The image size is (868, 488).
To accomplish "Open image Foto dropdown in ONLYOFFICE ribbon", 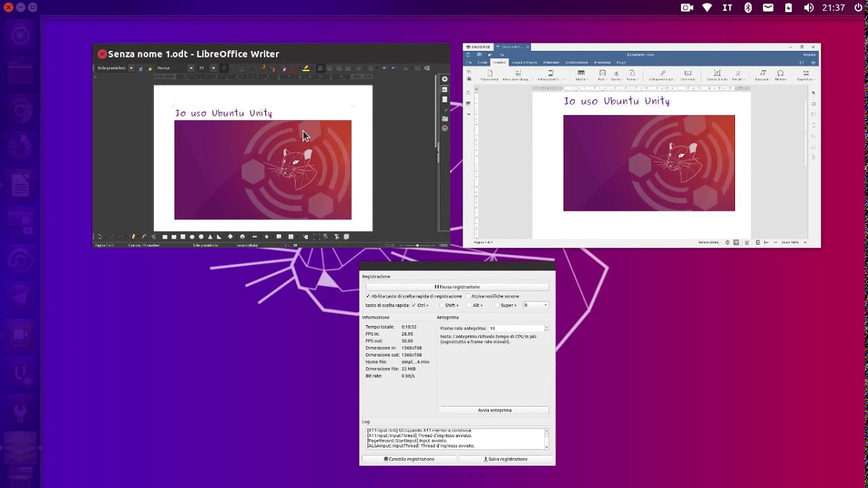I will pos(602,75).
